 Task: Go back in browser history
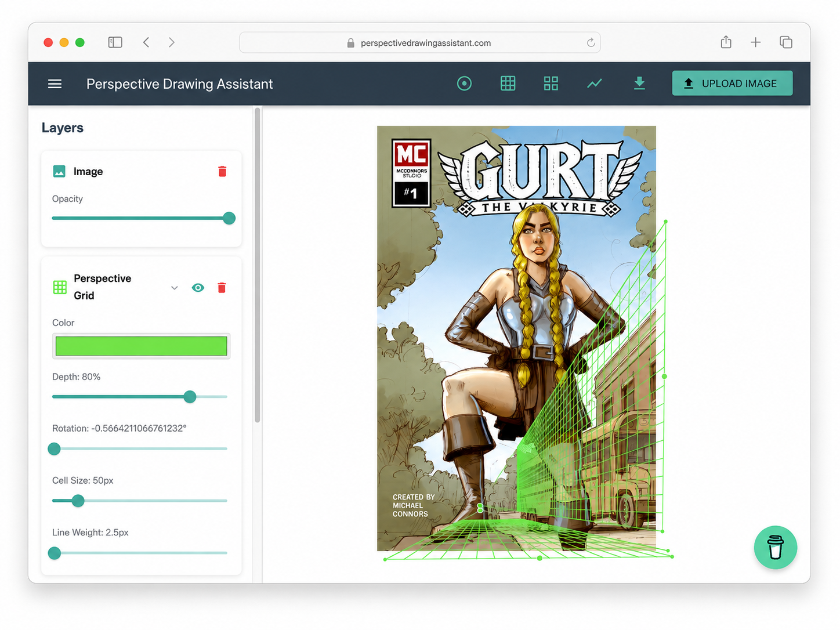146,42
